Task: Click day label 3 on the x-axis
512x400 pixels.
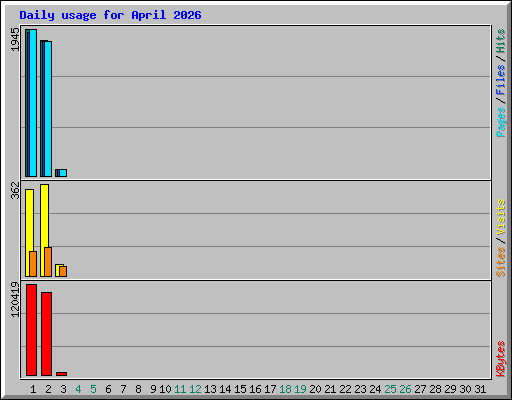Action: click(63, 389)
